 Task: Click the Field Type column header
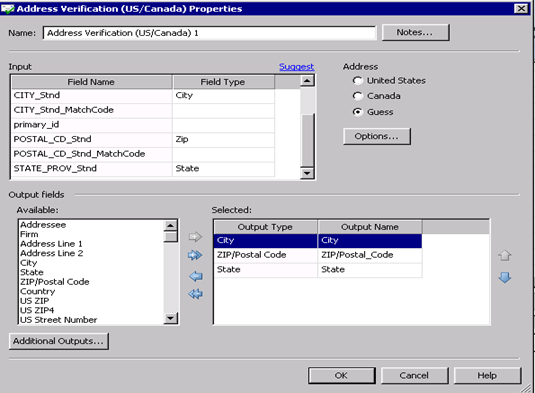pyautogui.click(x=224, y=82)
